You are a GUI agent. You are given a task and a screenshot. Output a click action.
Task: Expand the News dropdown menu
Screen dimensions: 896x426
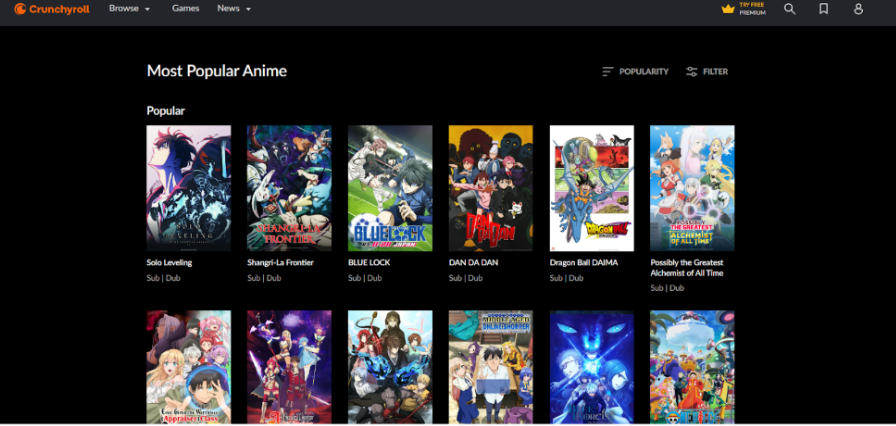point(234,9)
